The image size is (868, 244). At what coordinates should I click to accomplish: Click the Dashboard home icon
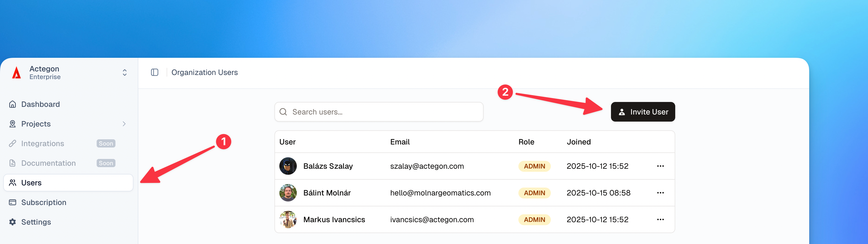13,104
